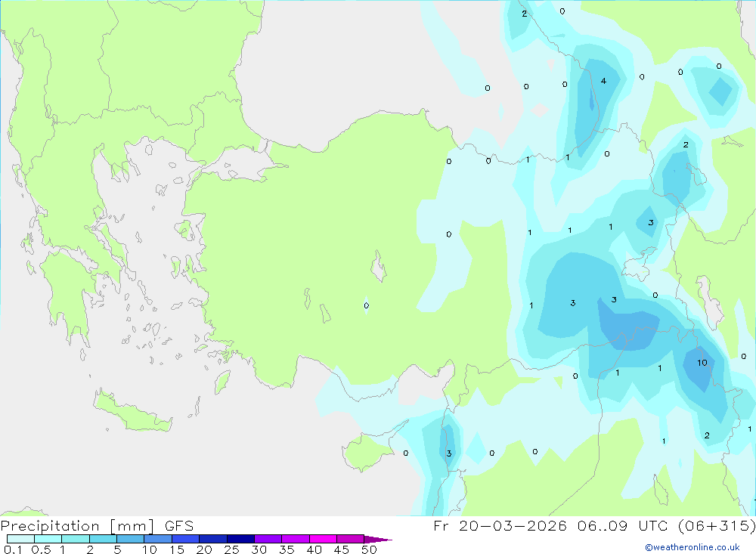This screenshot has width=756, height=554.
Task: Click legend scale label "30"
Action: [259, 549]
